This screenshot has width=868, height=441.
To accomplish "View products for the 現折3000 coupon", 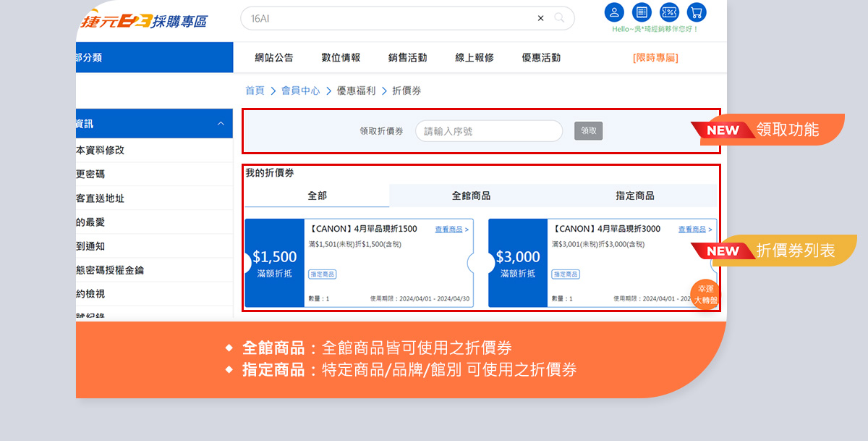I will [x=695, y=230].
